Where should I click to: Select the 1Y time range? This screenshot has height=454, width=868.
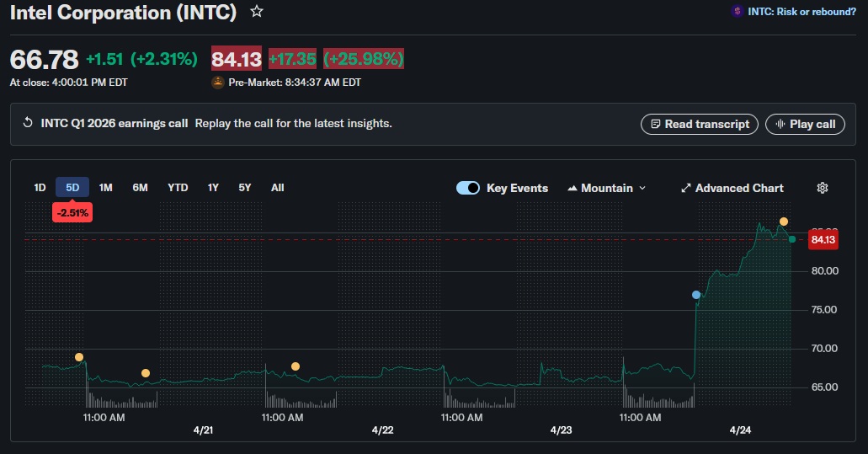[x=213, y=188]
